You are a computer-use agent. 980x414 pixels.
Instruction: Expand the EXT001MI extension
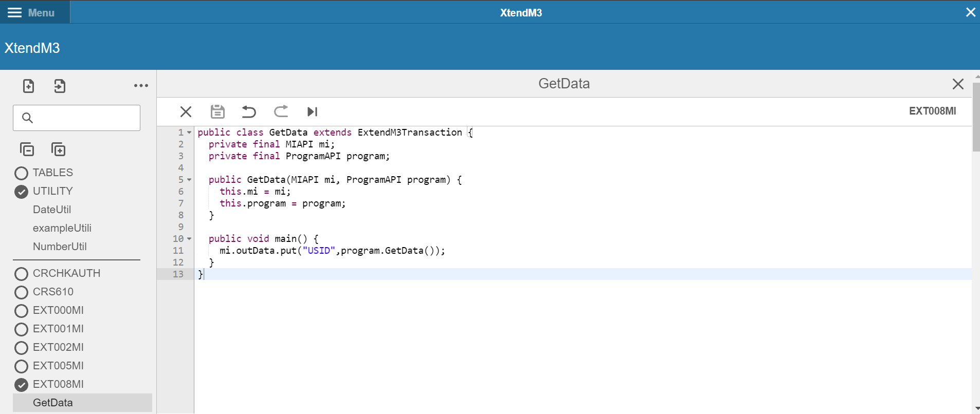pos(21,329)
